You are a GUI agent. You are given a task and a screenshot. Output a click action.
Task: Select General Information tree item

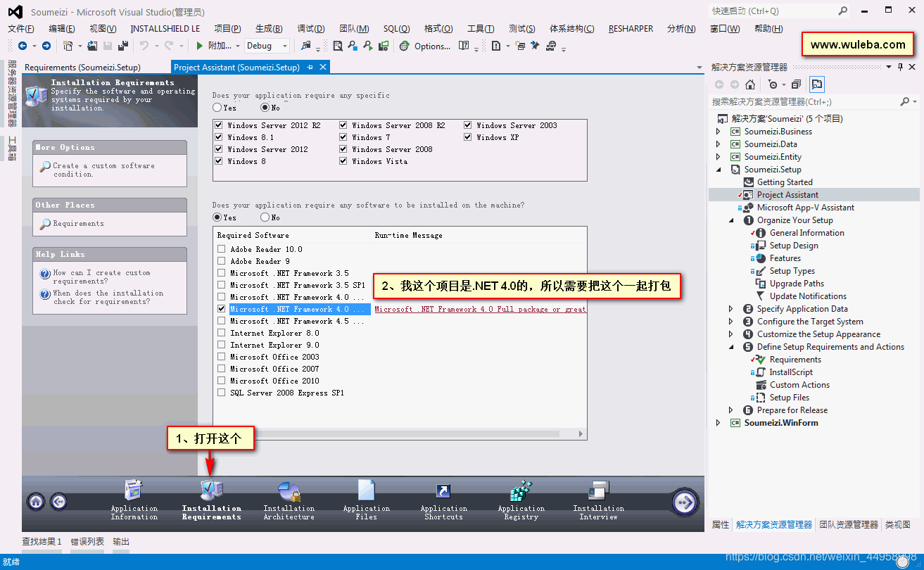point(806,233)
